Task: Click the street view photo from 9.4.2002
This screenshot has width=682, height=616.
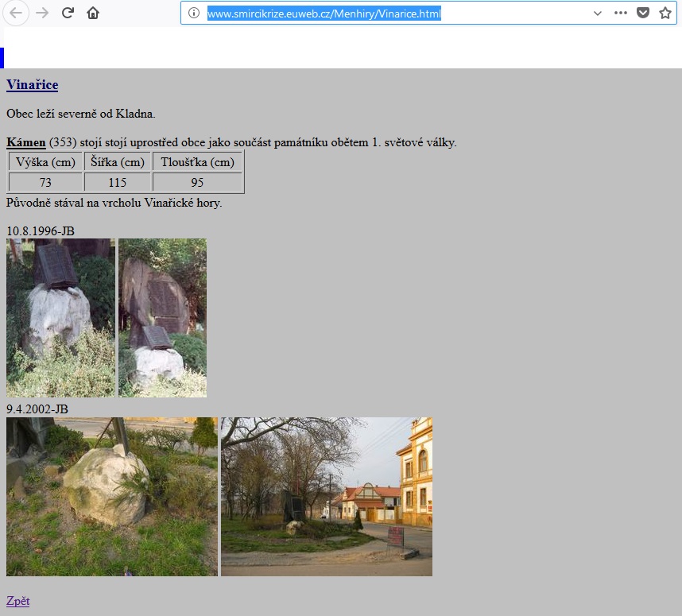Action: (326, 496)
